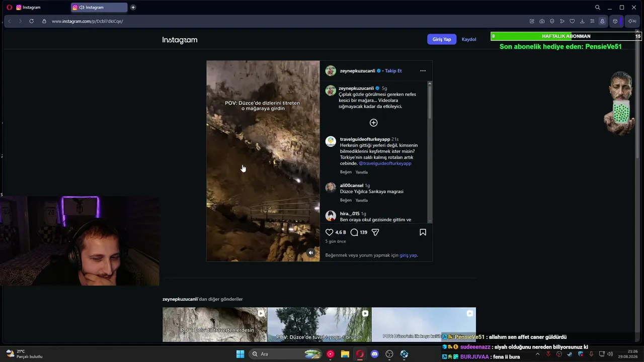Open comments via the speech bubble icon
Viewport: 644px width, 362px height.
[354, 232]
